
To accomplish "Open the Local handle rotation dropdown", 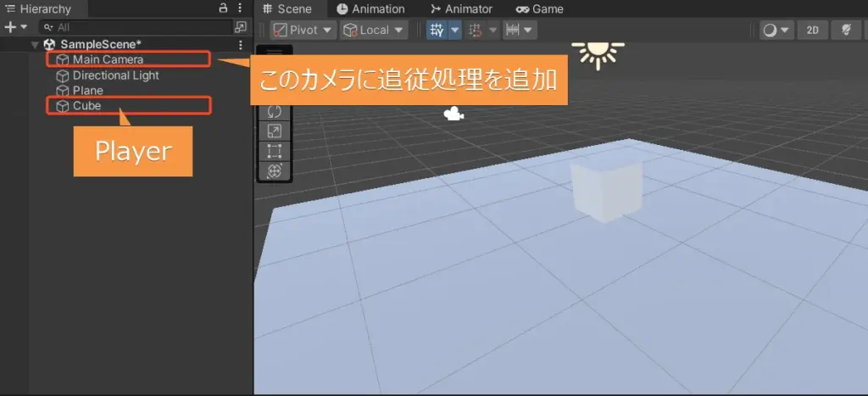I will (x=374, y=30).
